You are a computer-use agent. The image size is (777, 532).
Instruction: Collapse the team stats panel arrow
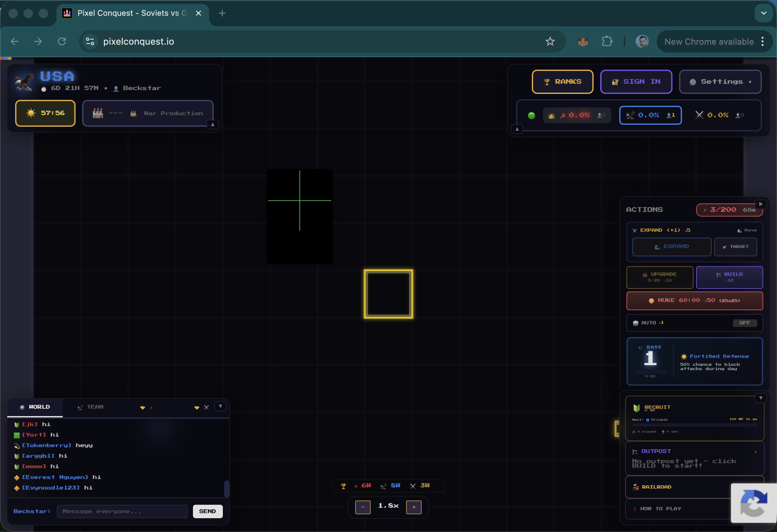coord(517,129)
